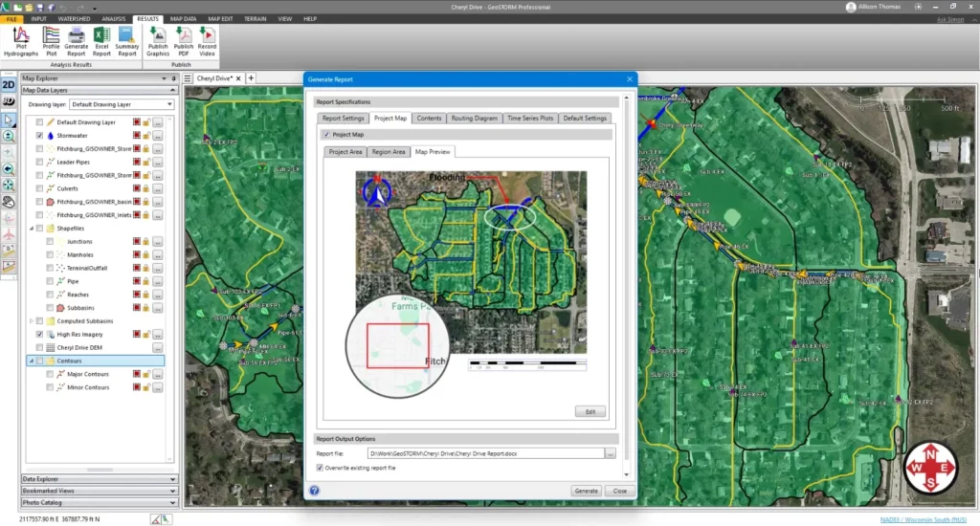Open Map Explorer panel options dropdown arrow
980x526 pixels.
164,78
